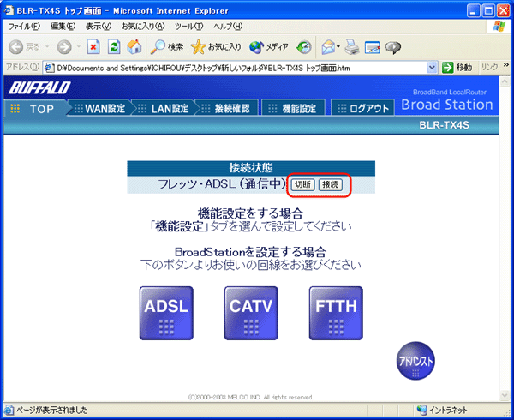
Task: Open the Media (メディア) toolbar button
Action: pyautogui.click(x=268, y=47)
